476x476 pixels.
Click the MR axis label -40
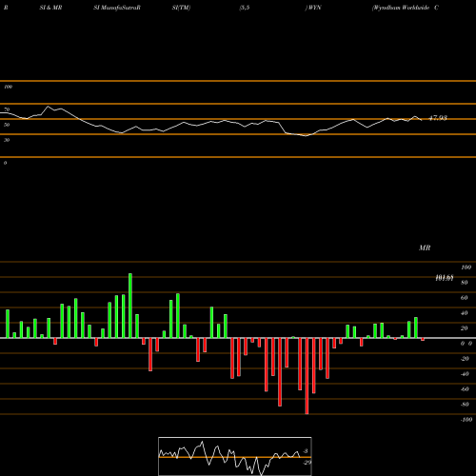(465, 374)
